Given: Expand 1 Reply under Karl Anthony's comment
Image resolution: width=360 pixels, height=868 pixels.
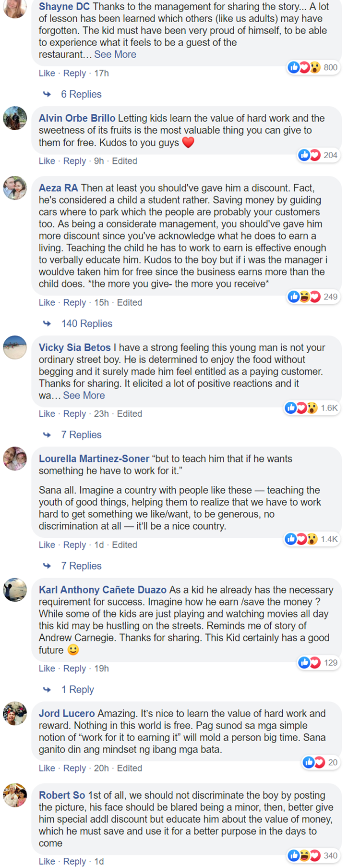Looking at the screenshot, I should [x=77, y=690].
